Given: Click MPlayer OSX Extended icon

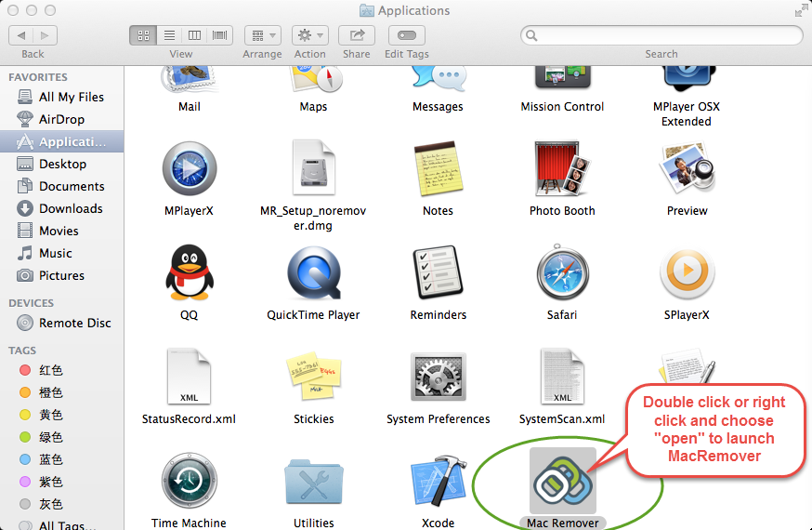Looking at the screenshot, I should tap(688, 78).
